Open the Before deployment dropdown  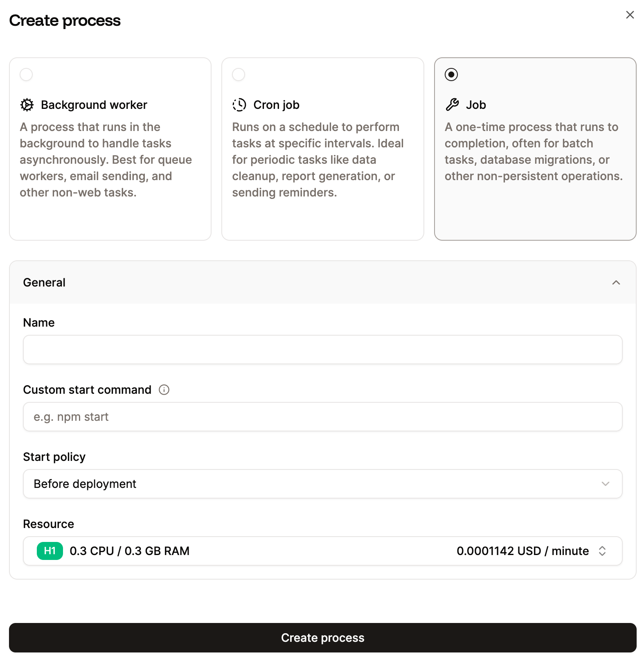pos(322,484)
